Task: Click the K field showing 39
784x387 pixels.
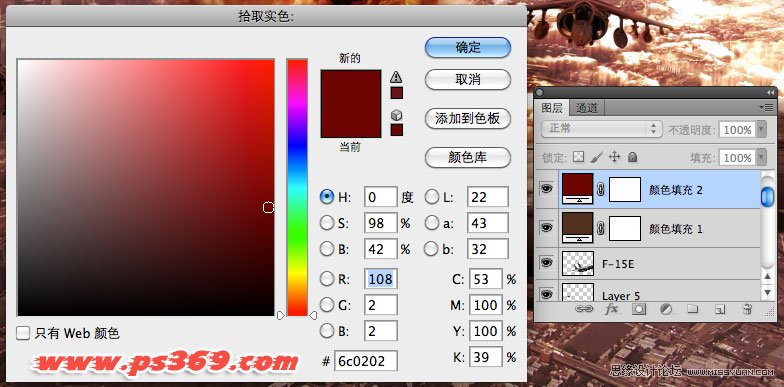Action: (x=486, y=357)
